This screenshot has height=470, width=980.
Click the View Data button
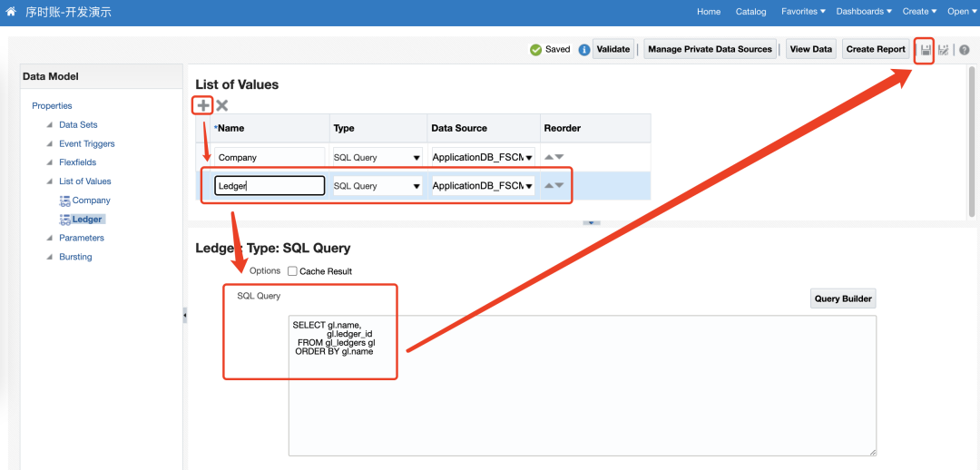point(810,49)
